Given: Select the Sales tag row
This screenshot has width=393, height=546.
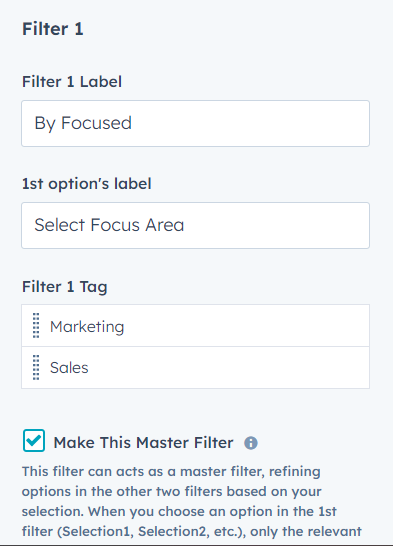Looking at the screenshot, I should 195,367.
